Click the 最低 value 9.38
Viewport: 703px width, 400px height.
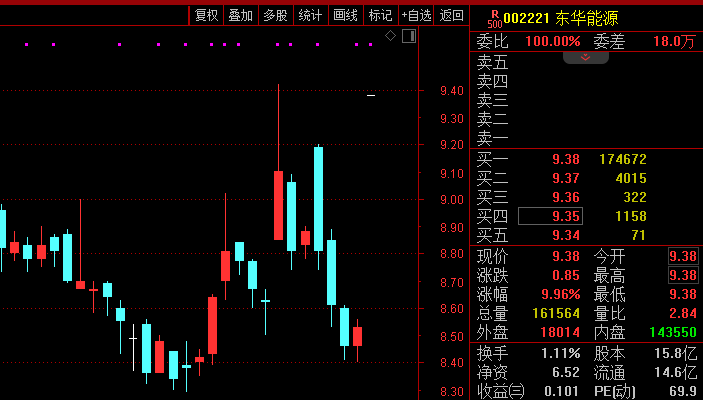tap(683, 294)
